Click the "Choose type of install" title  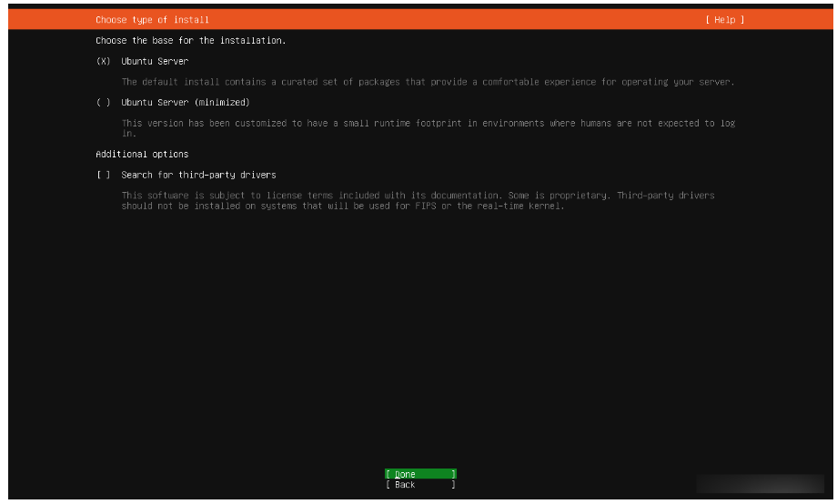coord(152,20)
